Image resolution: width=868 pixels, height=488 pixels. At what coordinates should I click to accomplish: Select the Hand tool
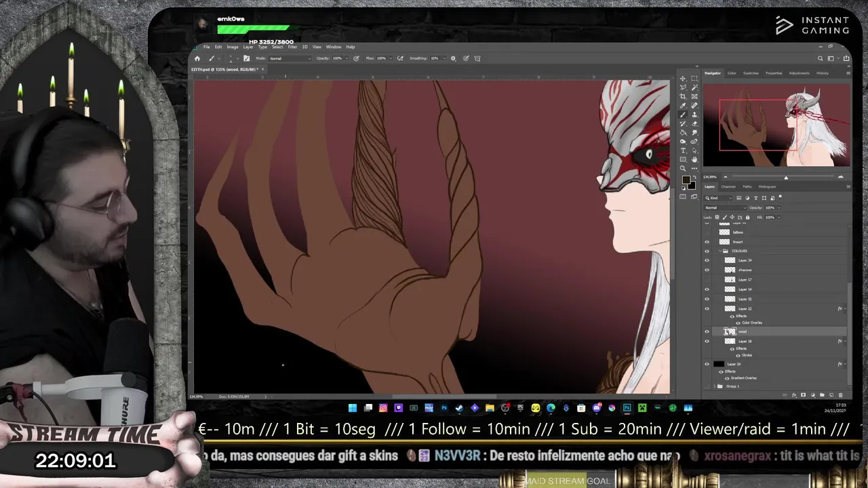point(694,159)
